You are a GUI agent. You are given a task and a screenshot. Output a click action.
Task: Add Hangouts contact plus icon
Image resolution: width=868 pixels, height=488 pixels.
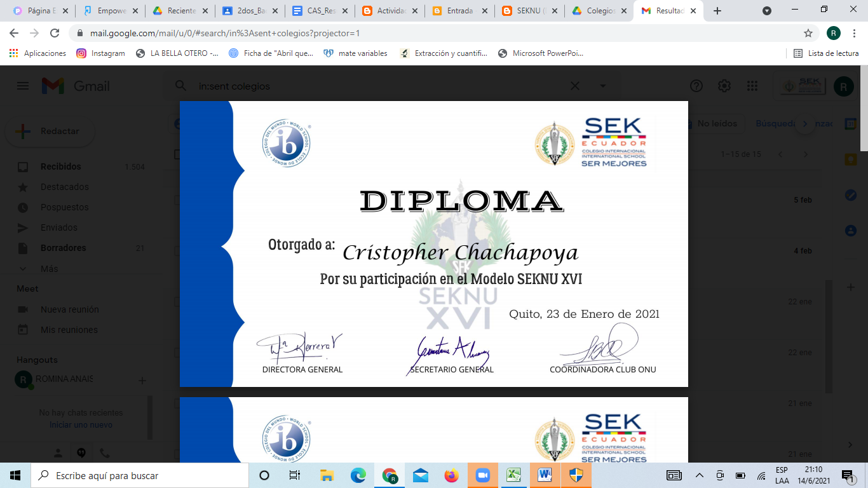coord(142,380)
